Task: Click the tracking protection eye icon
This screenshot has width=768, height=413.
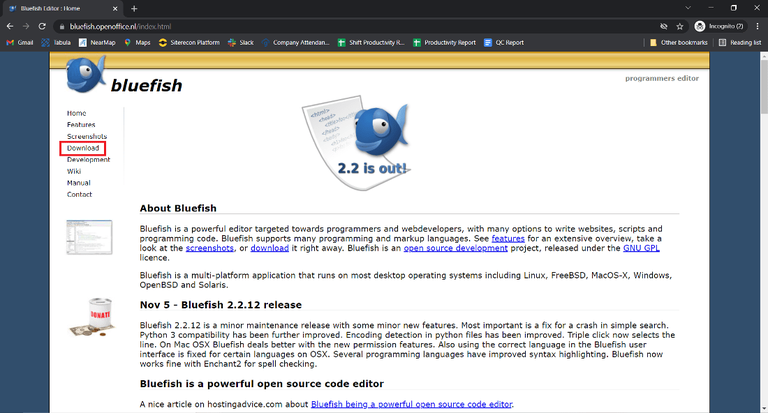Action: tap(664, 26)
